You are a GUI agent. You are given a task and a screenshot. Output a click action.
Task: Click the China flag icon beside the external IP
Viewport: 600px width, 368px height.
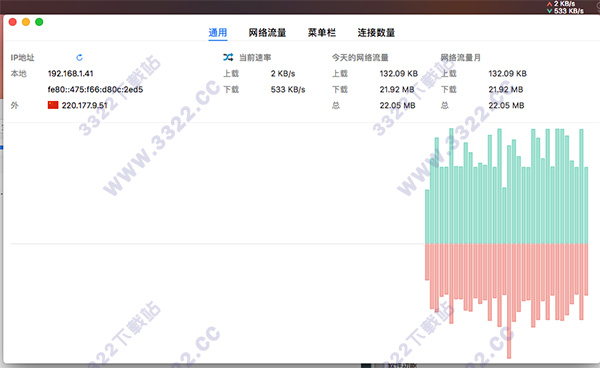tap(53, 105)
